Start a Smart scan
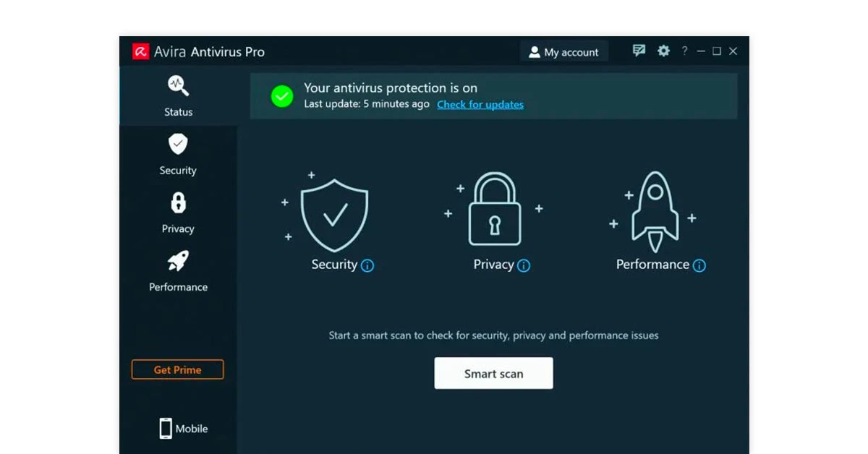 pyautogui.click(x=493, y=373)
